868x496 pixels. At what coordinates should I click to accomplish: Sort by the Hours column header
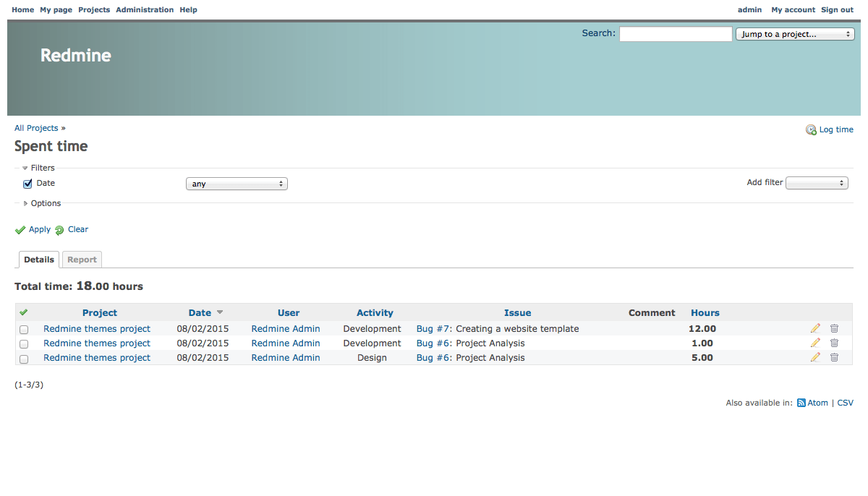pyautogui.click(x=705, y=313)
